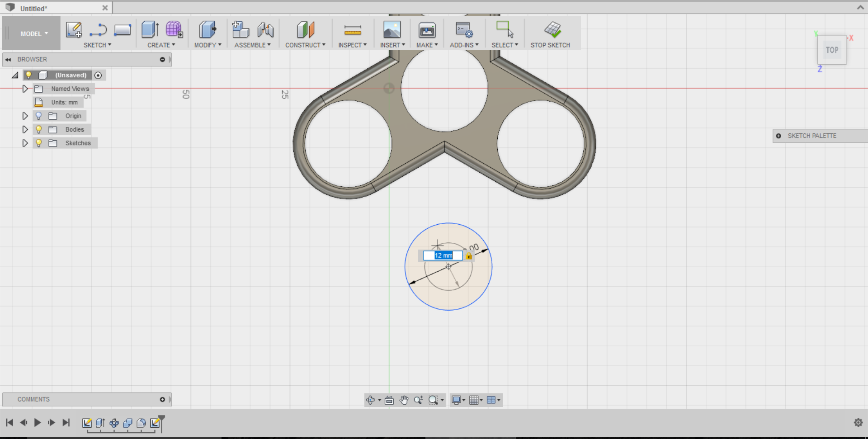Expand the Sketches folder
Screen dimensions: 868x439
pos(25,143)
